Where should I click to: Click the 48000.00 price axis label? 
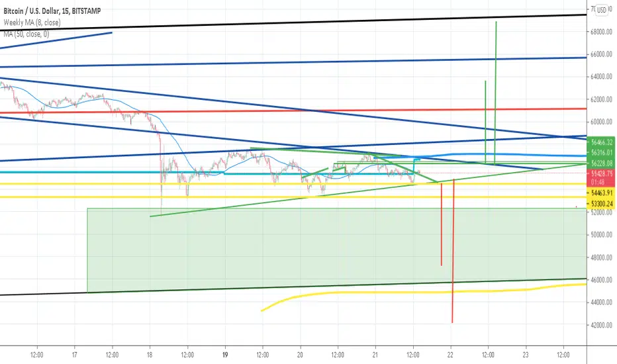[x=601, y=257]
